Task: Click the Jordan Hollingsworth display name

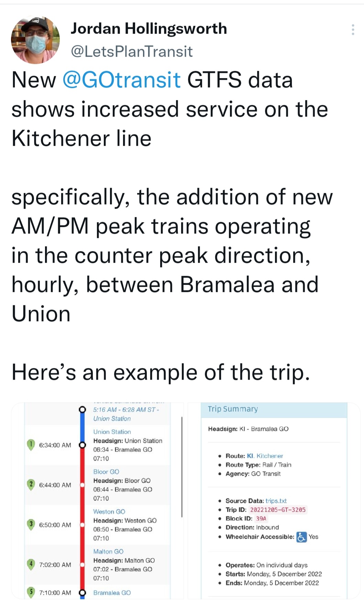Action: click(148, 29)
